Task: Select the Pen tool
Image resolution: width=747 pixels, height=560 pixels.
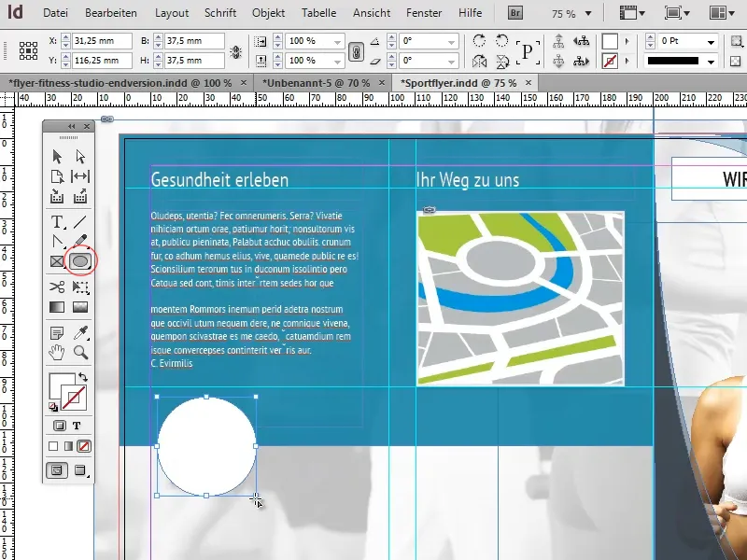Action: [x=57, y=242]
